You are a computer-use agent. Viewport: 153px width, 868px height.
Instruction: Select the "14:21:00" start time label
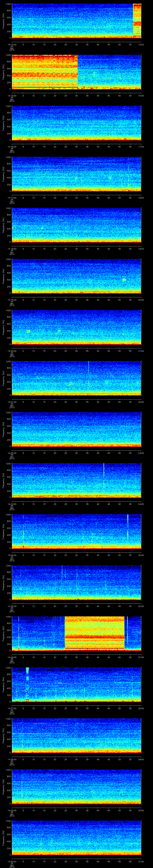(x=12, y=402)
